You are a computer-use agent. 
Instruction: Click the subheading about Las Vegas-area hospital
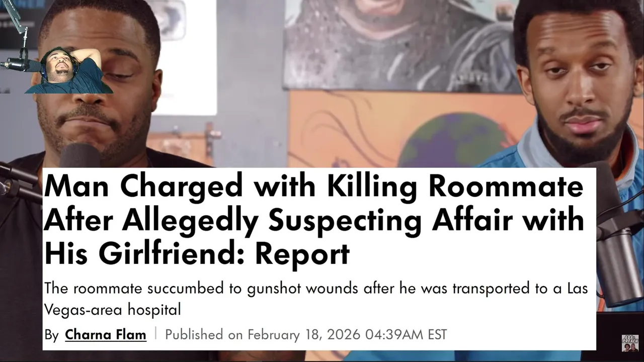[316, 299]
